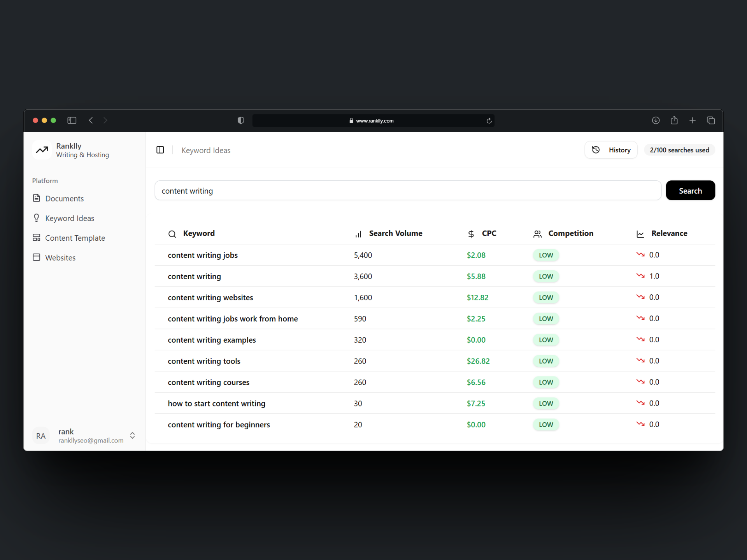This screenshot has height=560, width=747.
Task: Click the Relevance chart icon
Action: (x=640, y=233)
